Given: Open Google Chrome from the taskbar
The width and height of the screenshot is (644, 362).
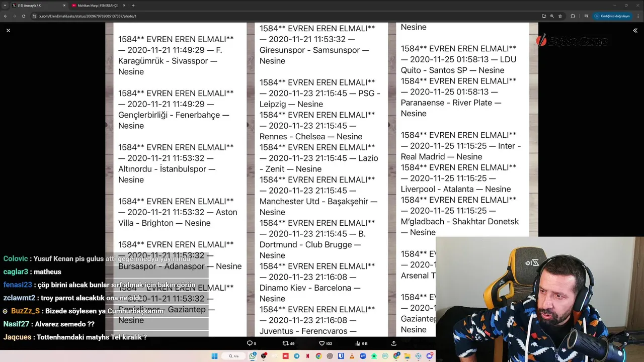Looking at the screenshot, I should coord(318,356).
